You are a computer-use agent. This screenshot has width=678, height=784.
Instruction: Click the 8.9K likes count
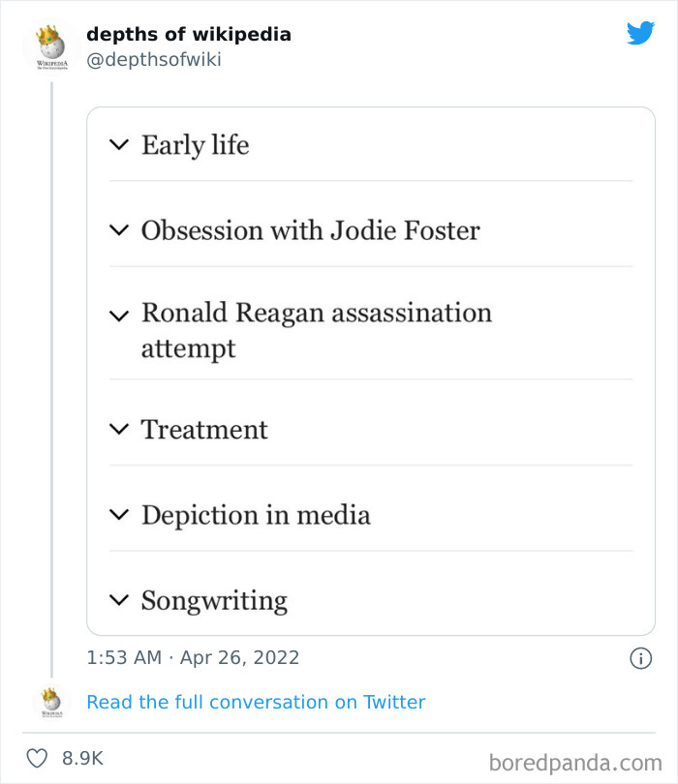(x=83, y=759)
